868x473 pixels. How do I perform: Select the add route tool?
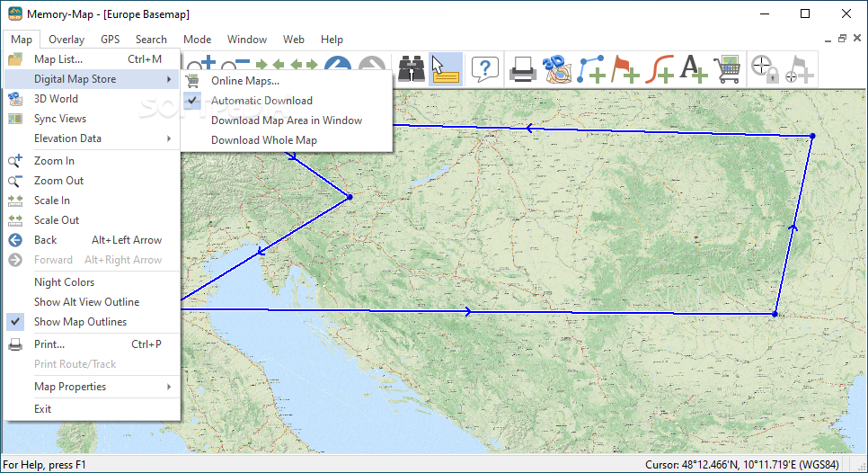click(x=590, y=69)
